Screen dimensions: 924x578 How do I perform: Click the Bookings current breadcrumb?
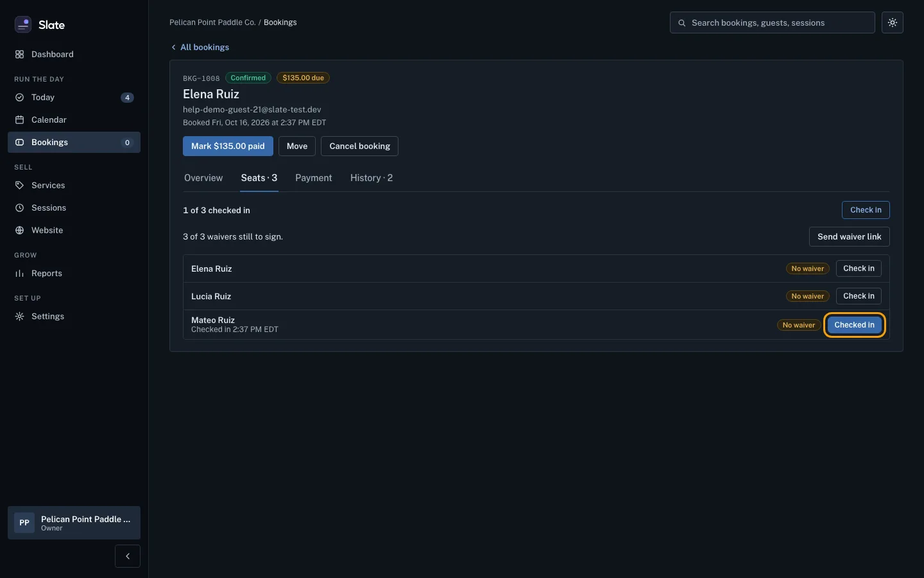coord(280,22)
